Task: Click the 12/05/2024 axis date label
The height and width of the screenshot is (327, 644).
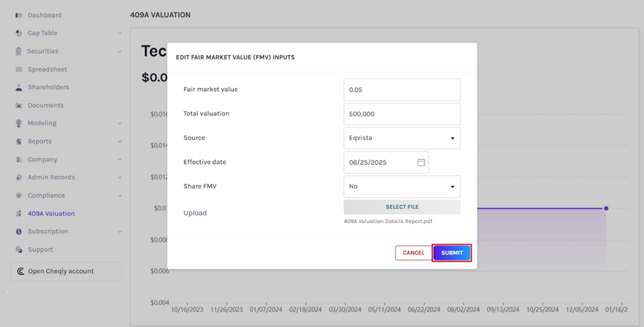Action: [582, 310]
